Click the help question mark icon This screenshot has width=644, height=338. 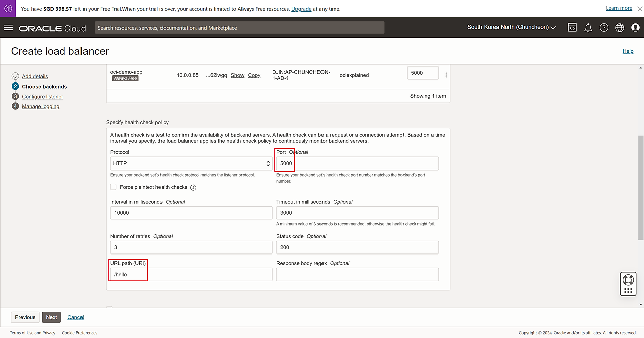click(604, 28)
